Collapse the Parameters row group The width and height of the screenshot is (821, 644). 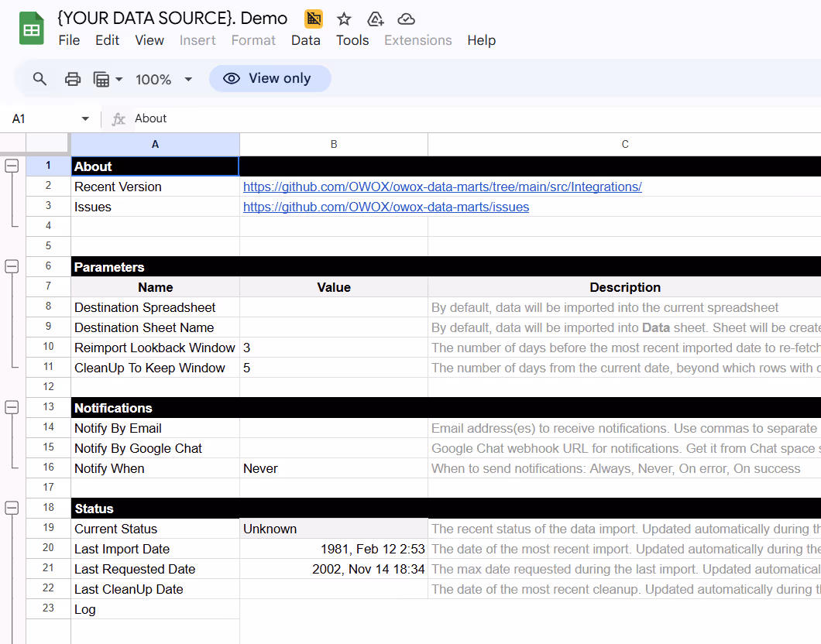tap(12, 266)
